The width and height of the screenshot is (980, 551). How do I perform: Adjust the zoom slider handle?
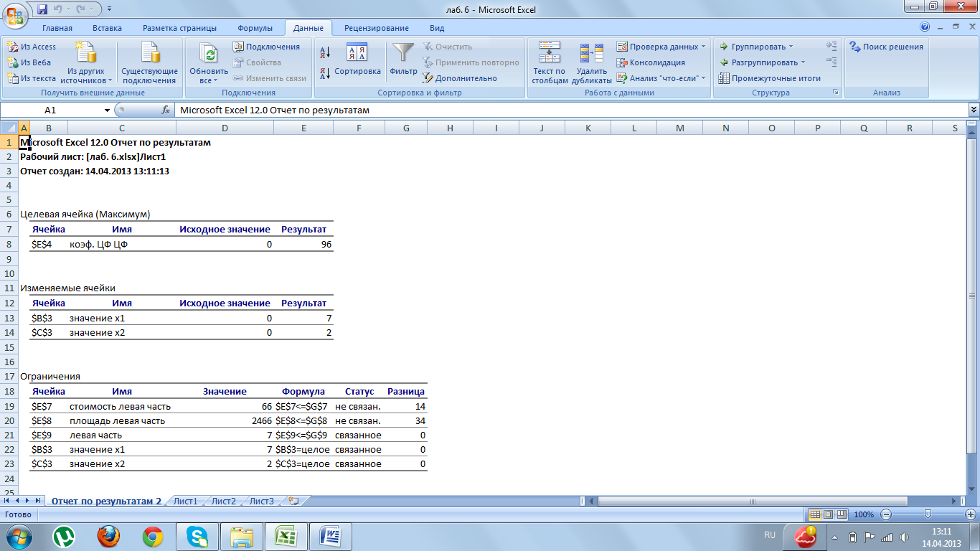(928, 515)
